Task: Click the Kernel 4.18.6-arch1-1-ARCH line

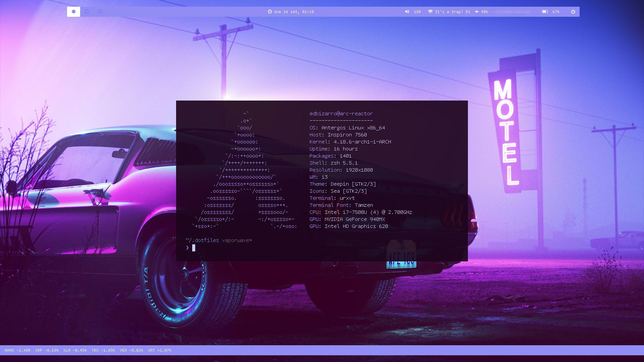Action: [x=350, y=142]
